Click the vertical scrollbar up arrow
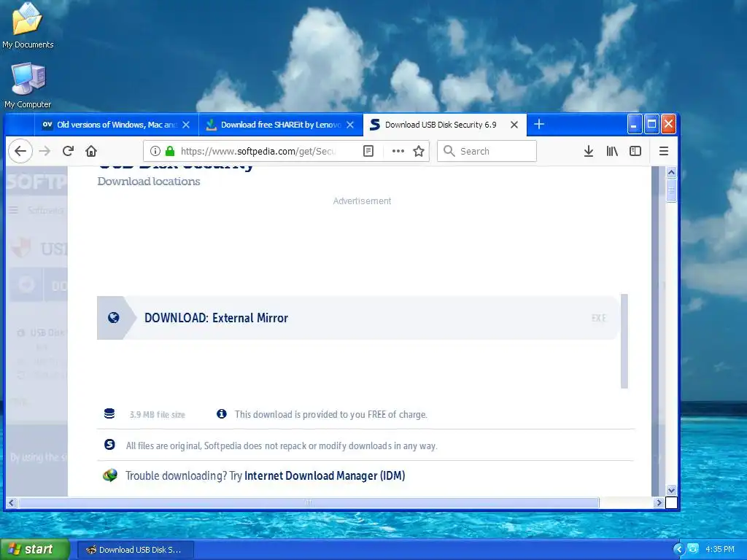This screenshot has width=747, height=560. [x=671, y=172]
